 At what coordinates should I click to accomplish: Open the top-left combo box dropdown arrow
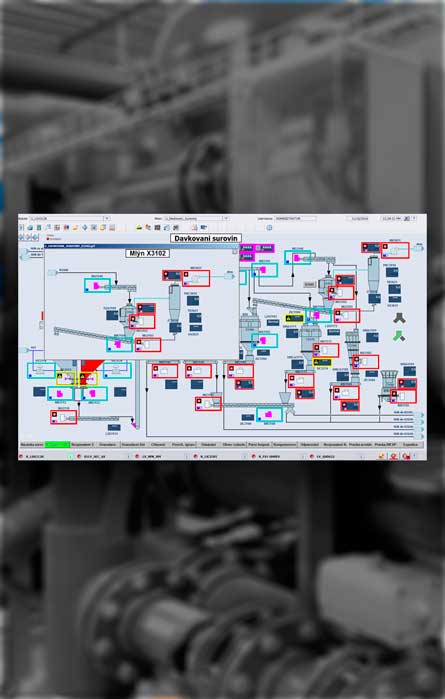(x=107, y=218)
